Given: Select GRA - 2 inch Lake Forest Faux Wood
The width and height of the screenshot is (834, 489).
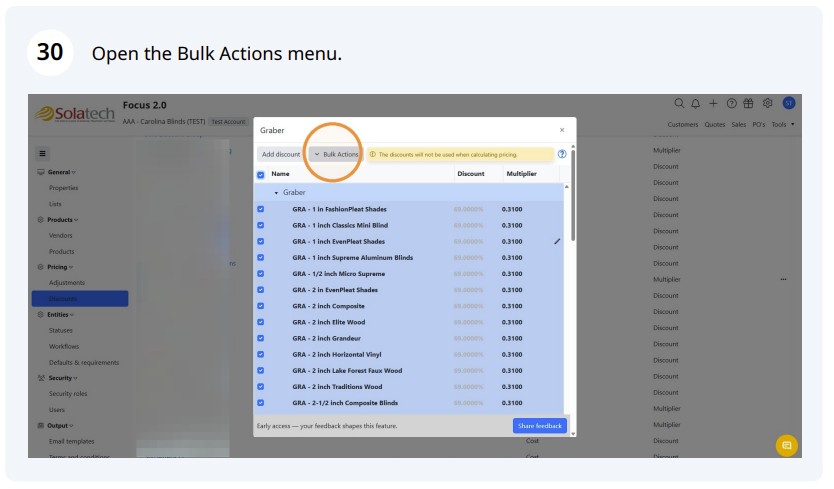Looking at the screenshot, I should [x=408, y=371].
